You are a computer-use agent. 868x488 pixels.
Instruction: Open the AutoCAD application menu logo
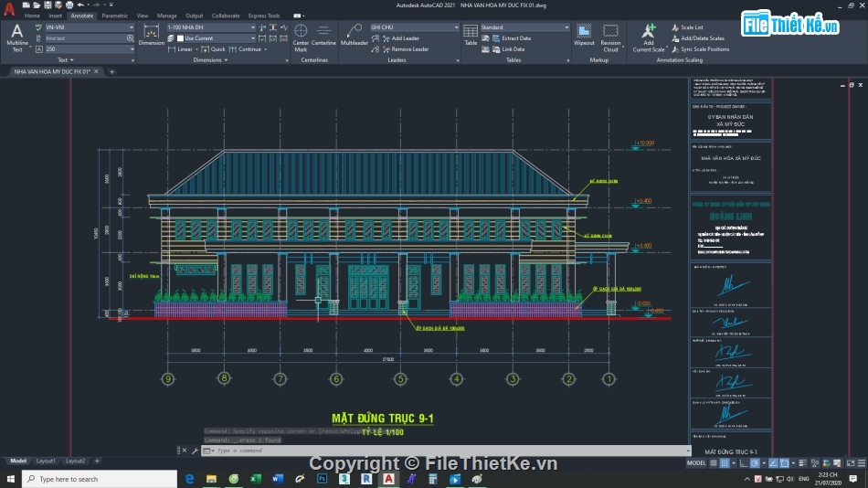(x=9, y=7)
